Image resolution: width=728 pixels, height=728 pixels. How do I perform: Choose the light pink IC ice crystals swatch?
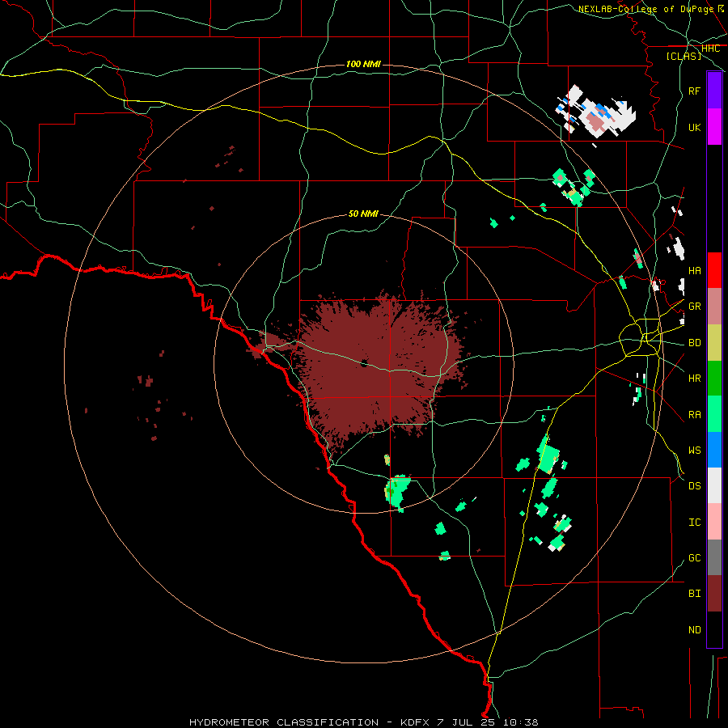click(x=714, y=522)
